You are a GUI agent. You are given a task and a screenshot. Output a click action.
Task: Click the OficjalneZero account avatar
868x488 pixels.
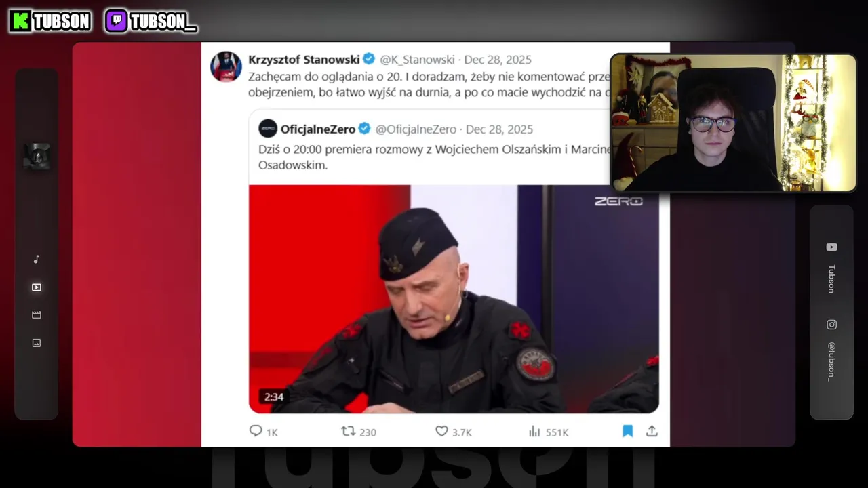268,129
